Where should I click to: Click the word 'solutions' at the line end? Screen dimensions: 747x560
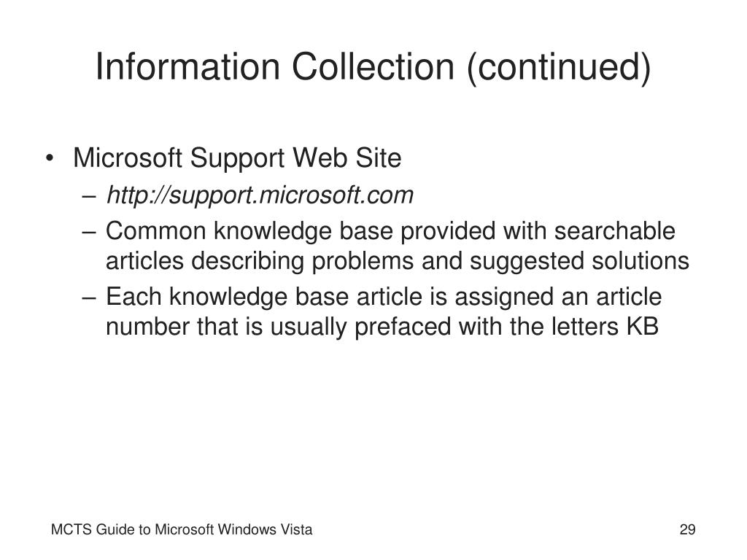pos(640,262)
